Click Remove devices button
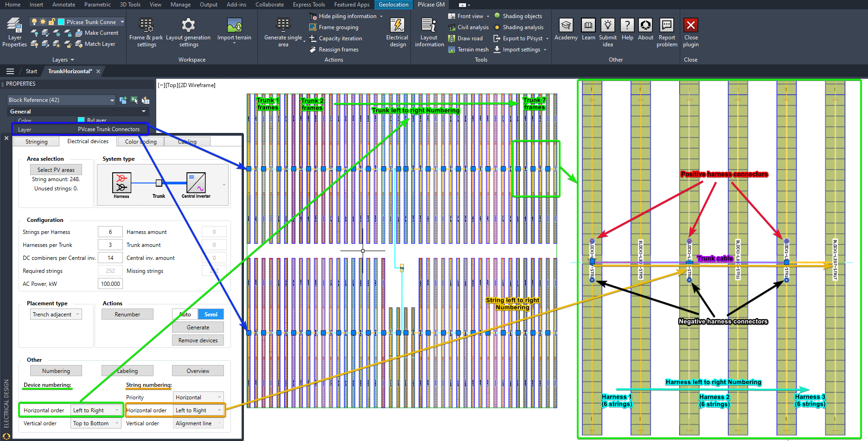 (198, 340)
